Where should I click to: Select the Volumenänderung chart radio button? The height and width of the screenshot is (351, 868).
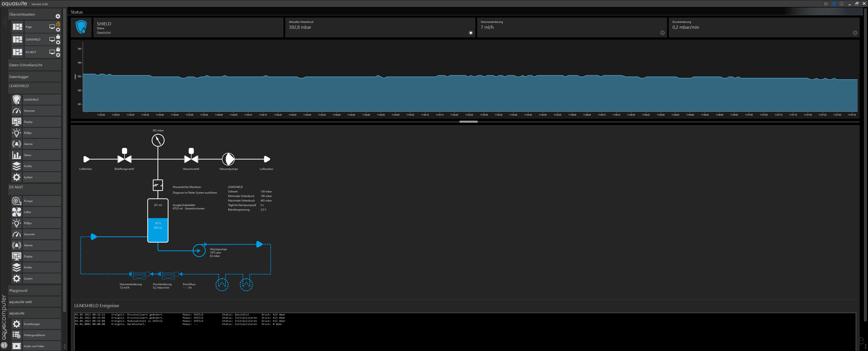click(663, 33)
